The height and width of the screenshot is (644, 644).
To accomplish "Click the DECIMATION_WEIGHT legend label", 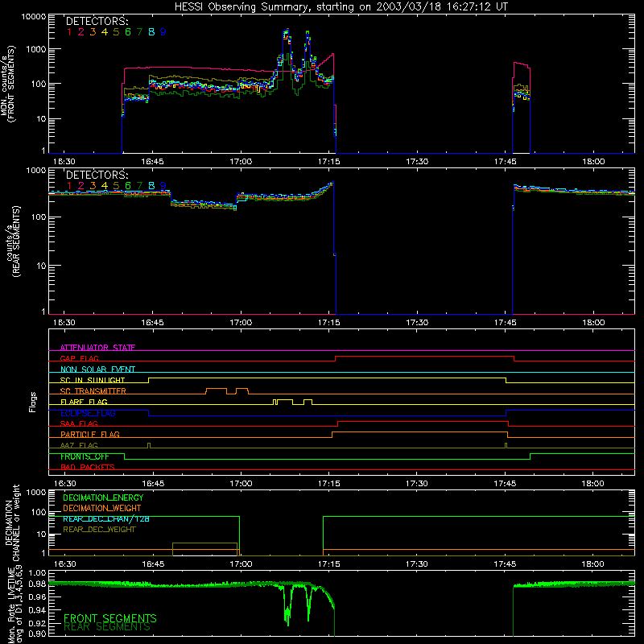I will (102, 509).
